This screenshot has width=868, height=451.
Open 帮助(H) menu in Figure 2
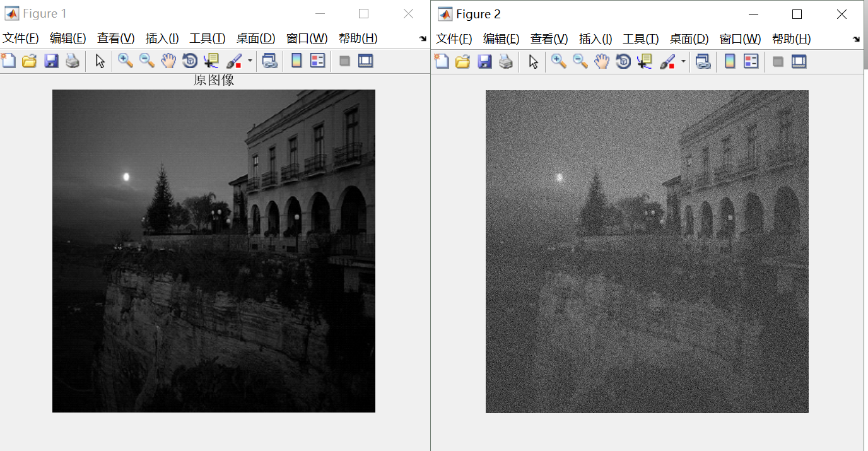pyautogui.click(x=791, y=39)
